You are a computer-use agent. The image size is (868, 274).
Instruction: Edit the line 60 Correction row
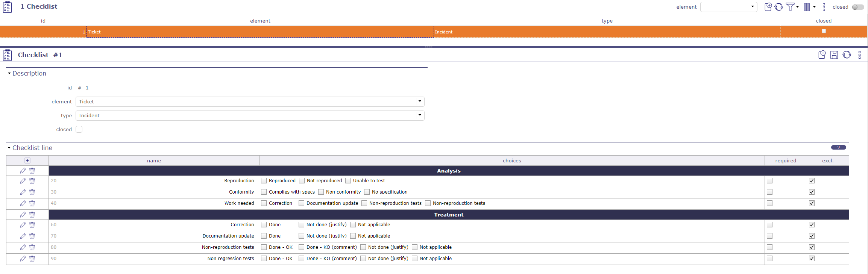[23, 225]
